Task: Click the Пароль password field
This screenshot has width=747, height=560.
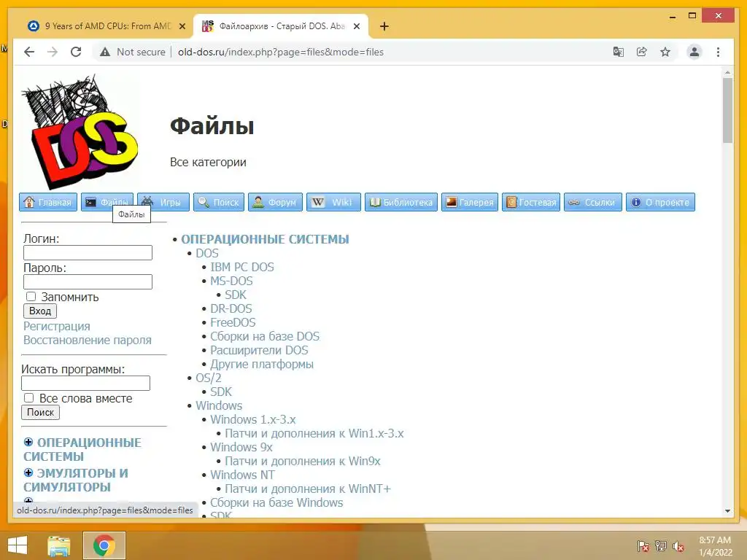Action: [x=88, y=281]
